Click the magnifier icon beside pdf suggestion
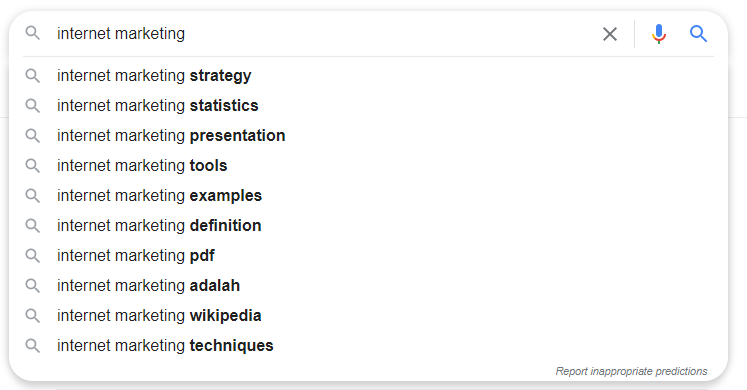 [32, 256]
